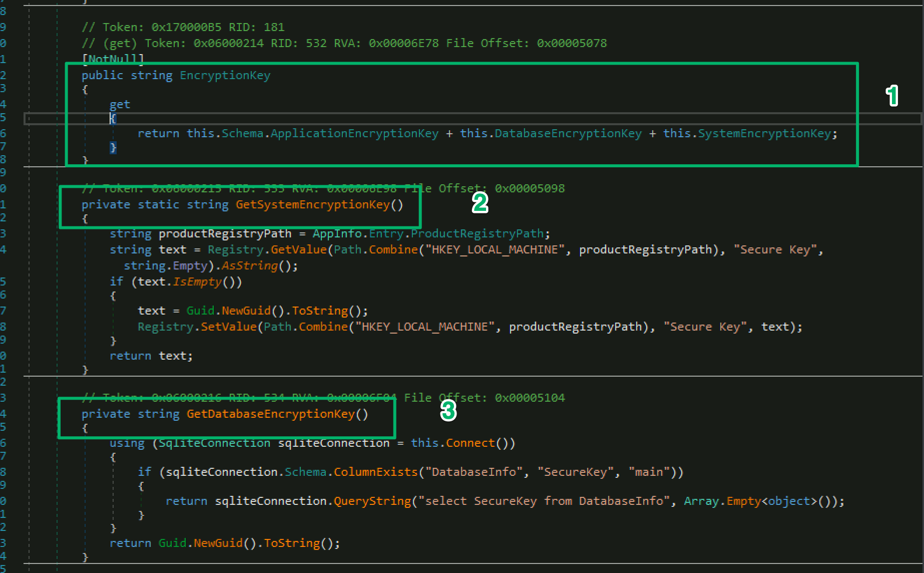
Task: Click the "SecureKey" literal in ColumnExists
Action: click(x=576, y=472)
